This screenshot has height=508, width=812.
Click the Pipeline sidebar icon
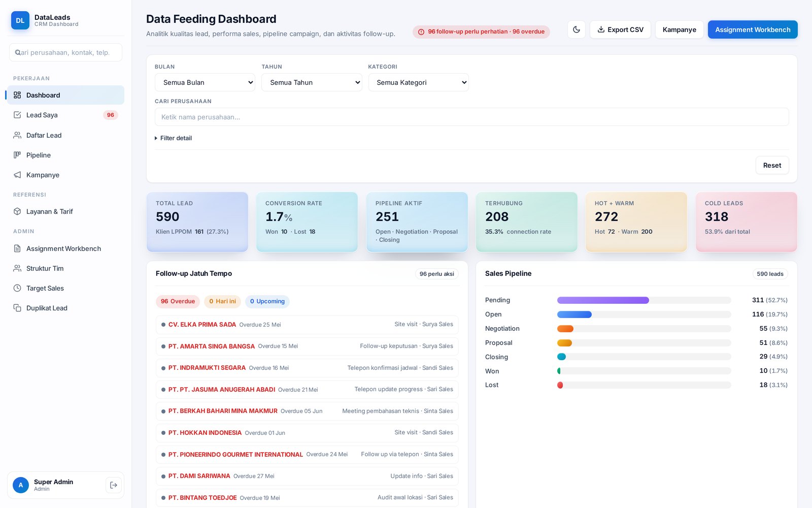(x=17, y=155)
